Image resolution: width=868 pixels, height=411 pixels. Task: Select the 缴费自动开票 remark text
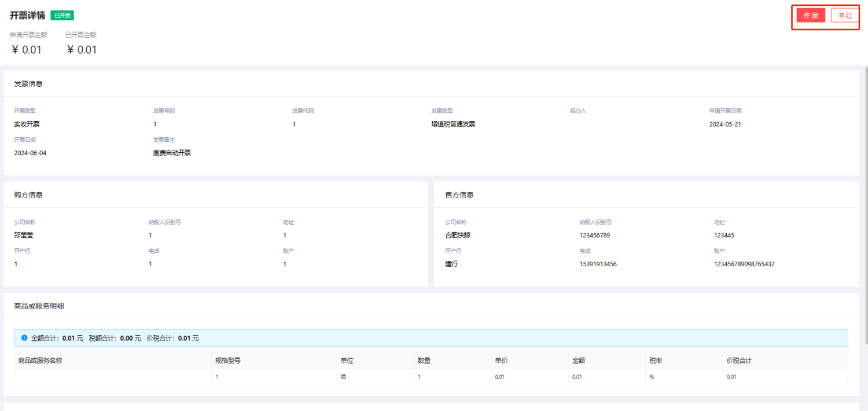point(172,153)
